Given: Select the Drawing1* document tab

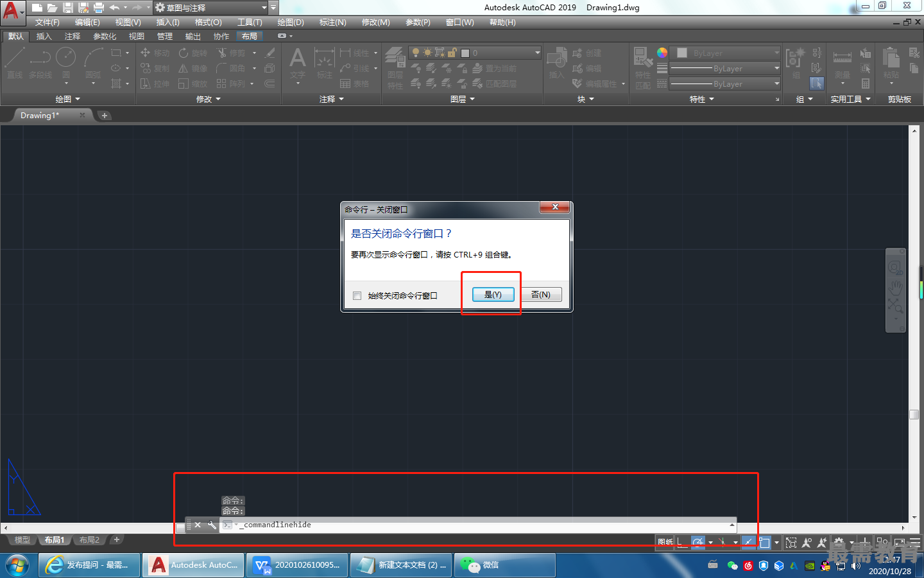Looking at the screenshot, I should [40, 116].
